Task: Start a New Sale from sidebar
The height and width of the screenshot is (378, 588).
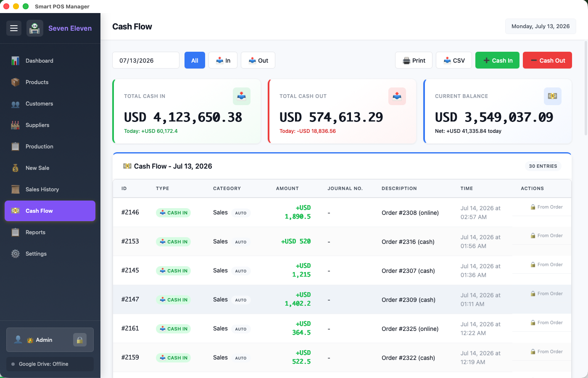Action: (50, 168)
